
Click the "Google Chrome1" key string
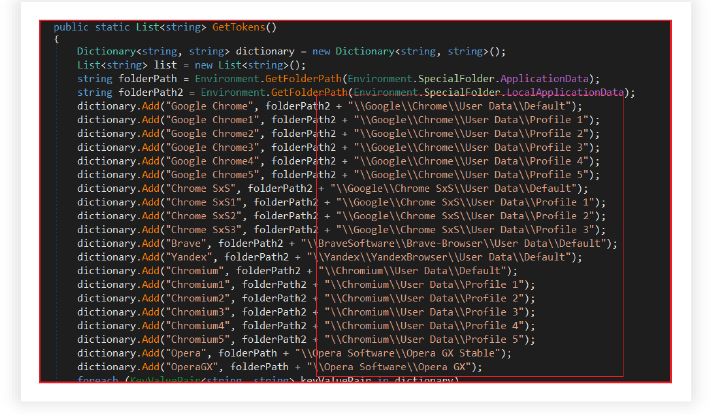click(x=213, y=120)
